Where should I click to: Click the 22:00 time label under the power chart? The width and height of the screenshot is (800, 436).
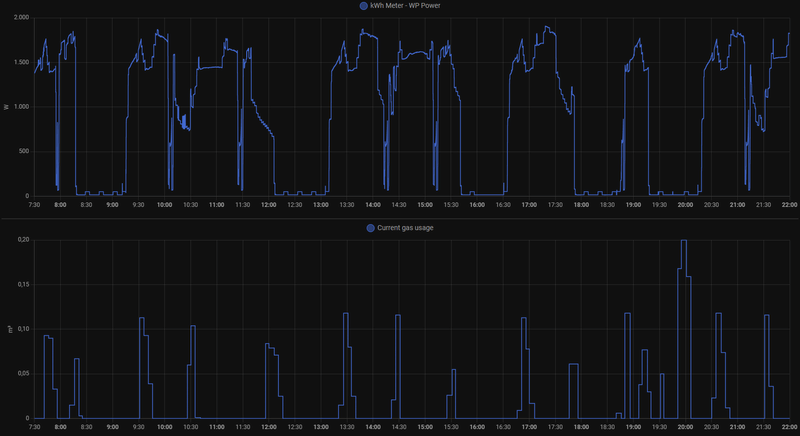(x=789, y=205)
